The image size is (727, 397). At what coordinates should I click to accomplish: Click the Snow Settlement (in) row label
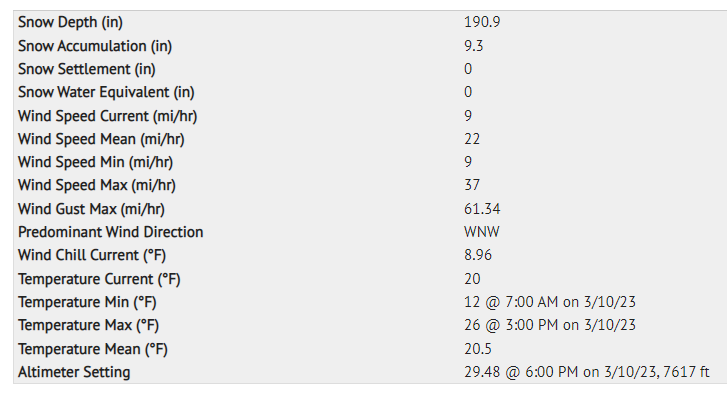(x=87, y=69)
